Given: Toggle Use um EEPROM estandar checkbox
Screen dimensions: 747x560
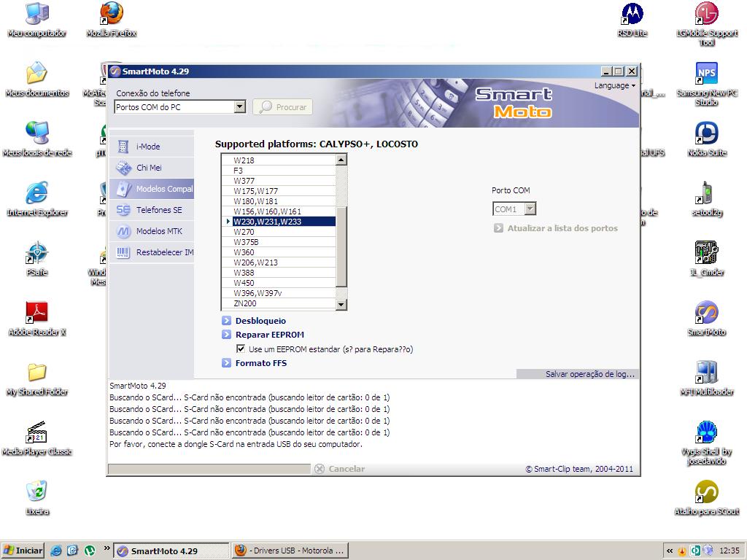Looking at the screenshot, I should coord(241,349).
